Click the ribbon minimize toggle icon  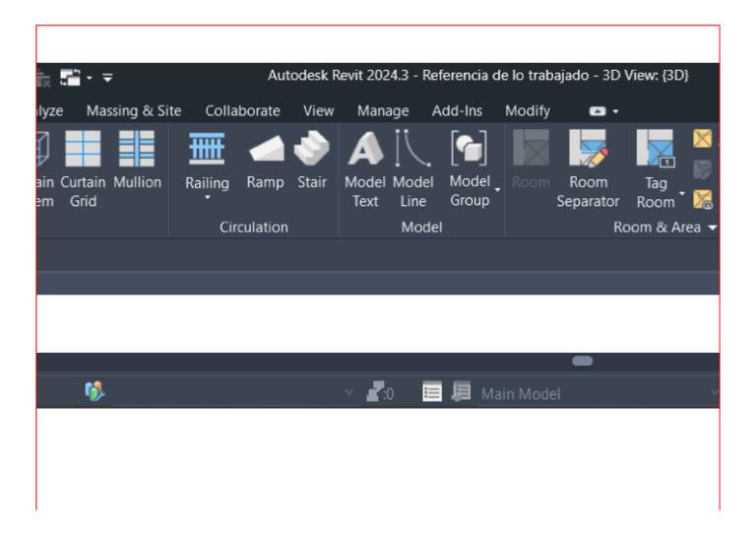coord(597,111)
